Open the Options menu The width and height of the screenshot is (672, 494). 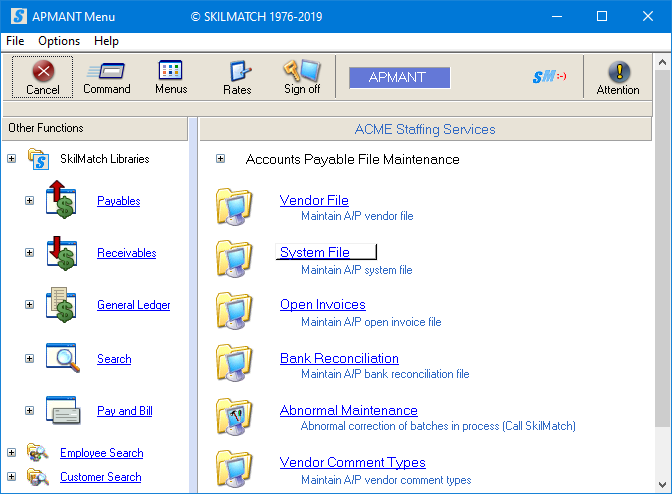(x=59, y=41)
